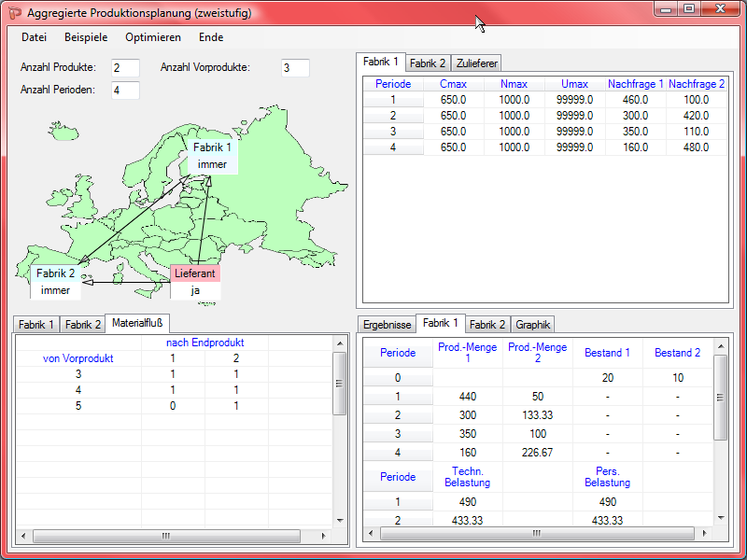Image resolution: width=747 pixels, height=560 pixels.
Task: Switch to Fabrik 2 tab in top-right panel
Action: 428,63
